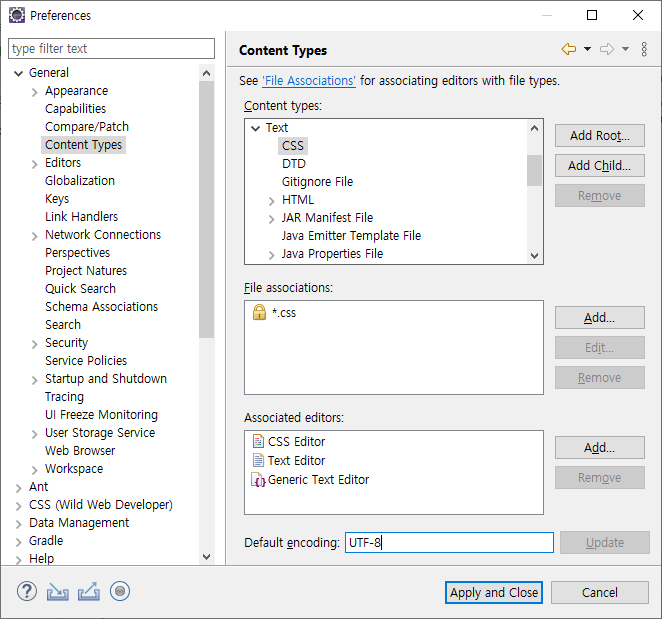
Task: Open the Keys preferences page
Action: tap(57, 199)
